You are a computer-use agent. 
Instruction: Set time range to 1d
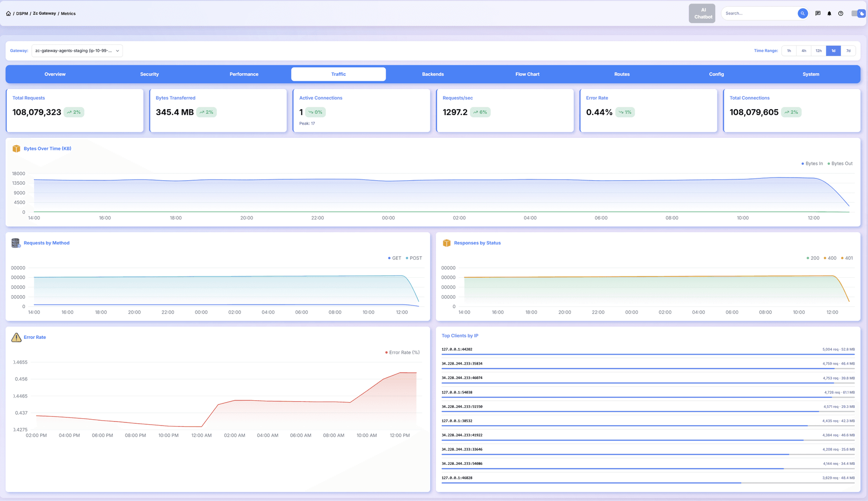(x=833, y=51)
